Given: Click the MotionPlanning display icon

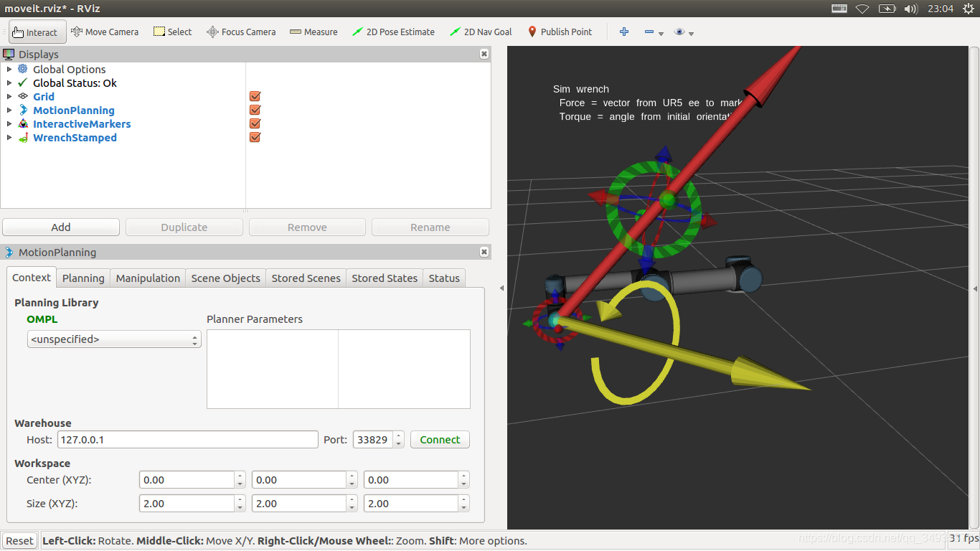Looking at the screenshot, I should pyautogui.click(x=23, y=110).
